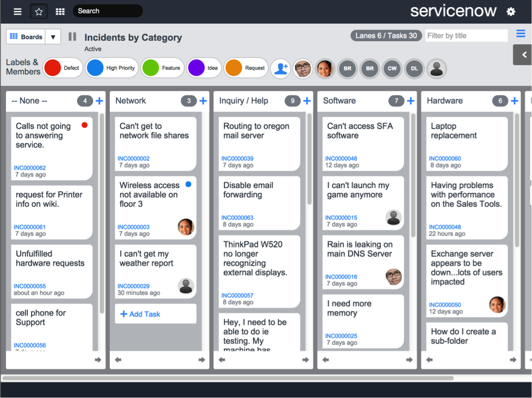Click the blue add-members icon
The image size is (532, 398).
(x=280, y=69)
